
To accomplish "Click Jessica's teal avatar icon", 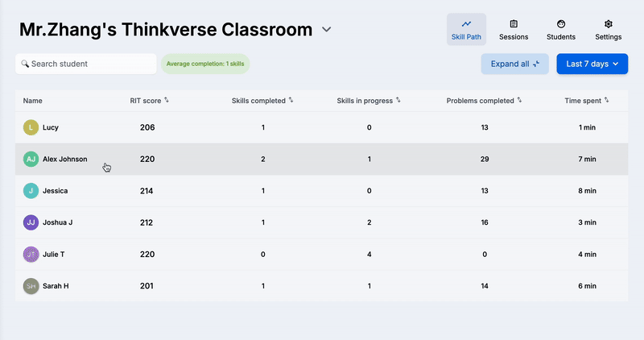I will [31, 191].
